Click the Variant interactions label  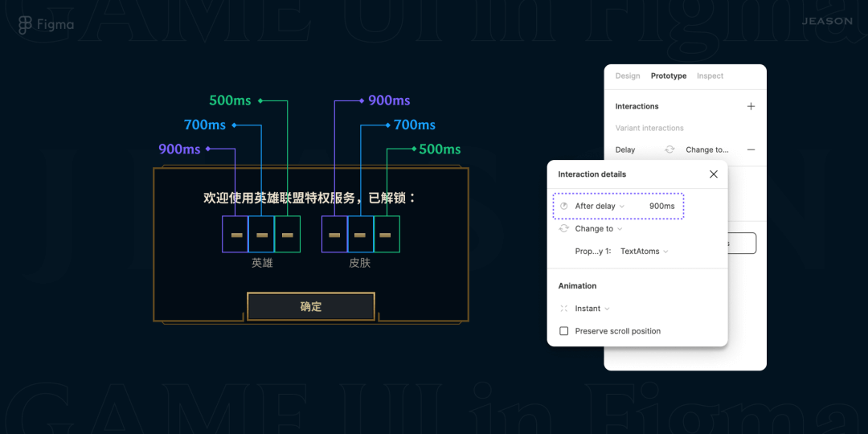[x=649, y=128]
